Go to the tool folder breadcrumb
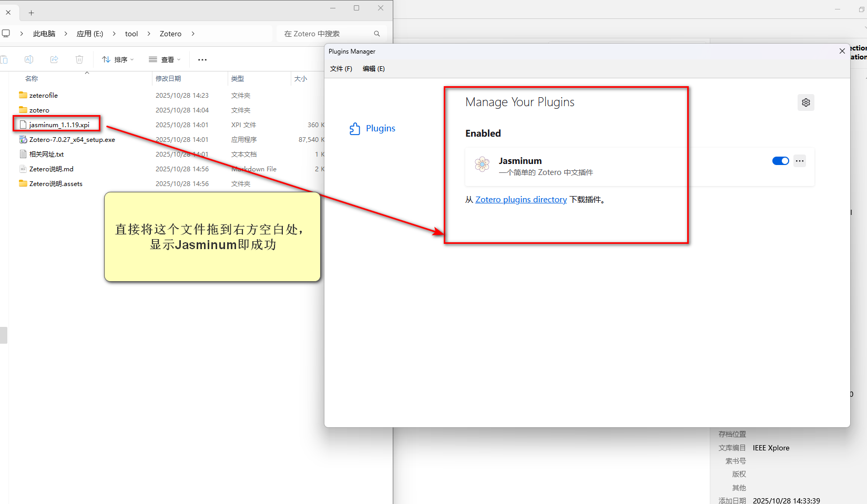Image resolution: width=867 pixels, height=504 pixels. tap(131, 34)
